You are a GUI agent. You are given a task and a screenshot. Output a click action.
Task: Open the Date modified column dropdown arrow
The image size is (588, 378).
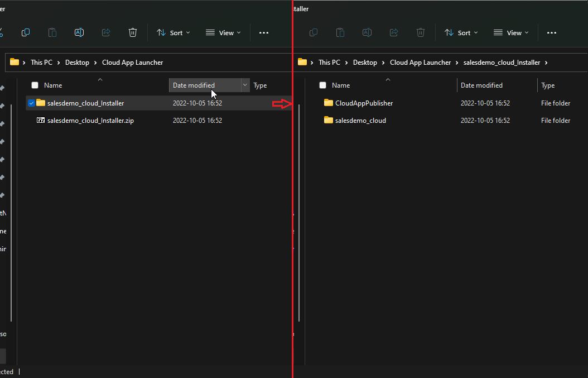(x=245, y=85)
